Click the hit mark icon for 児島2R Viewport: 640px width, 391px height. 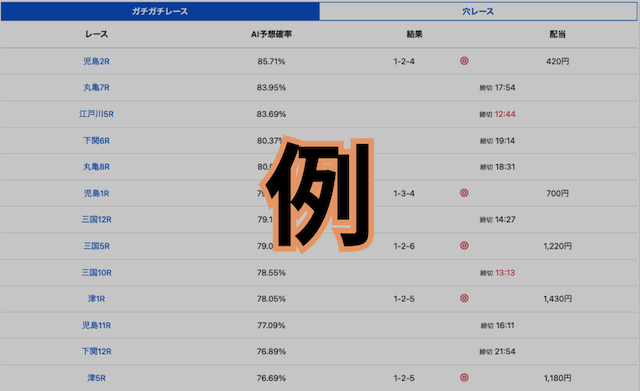point(464,61)
